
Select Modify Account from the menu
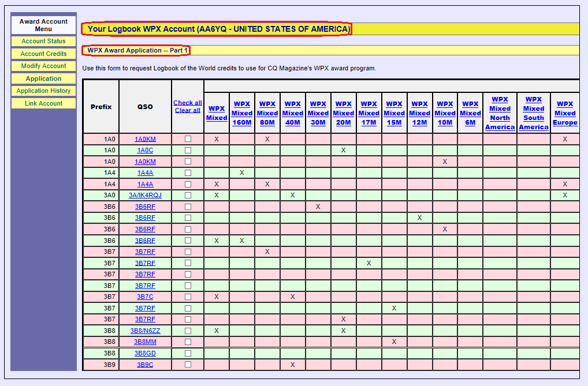[x=43, y=66]
